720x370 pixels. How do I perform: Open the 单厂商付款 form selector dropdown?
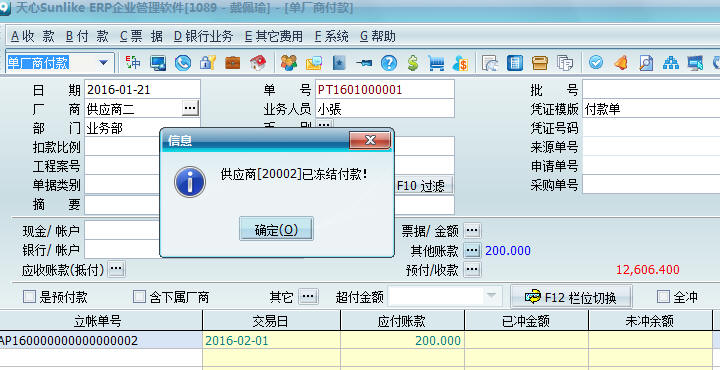[104, 62]
